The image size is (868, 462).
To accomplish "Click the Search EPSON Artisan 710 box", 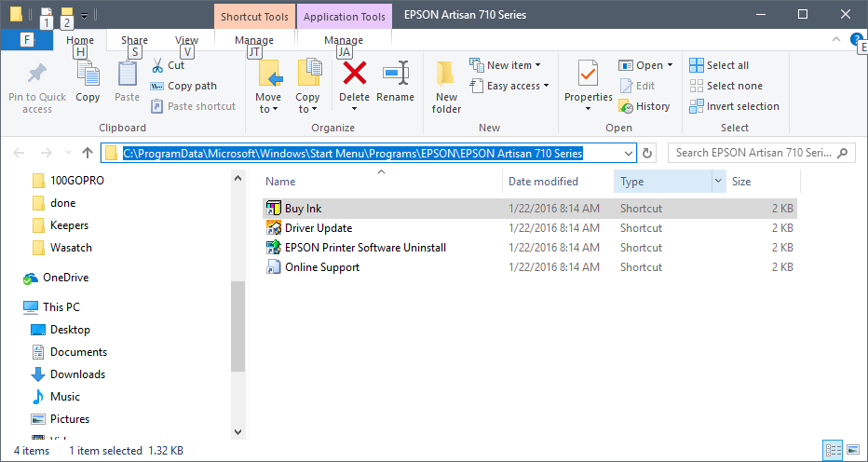I will [761, 153].
